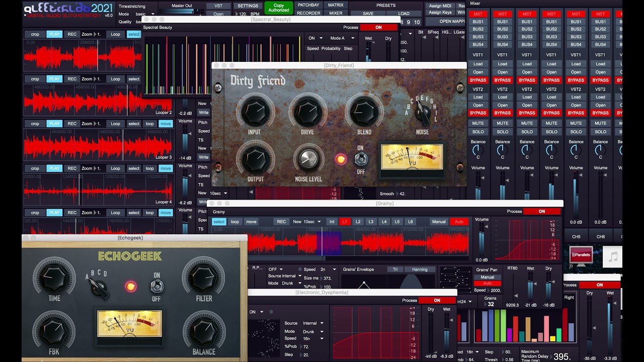The image size is (644, 362).
Task: Adjust the first mixer channel Volume fader
Action: 478,186
